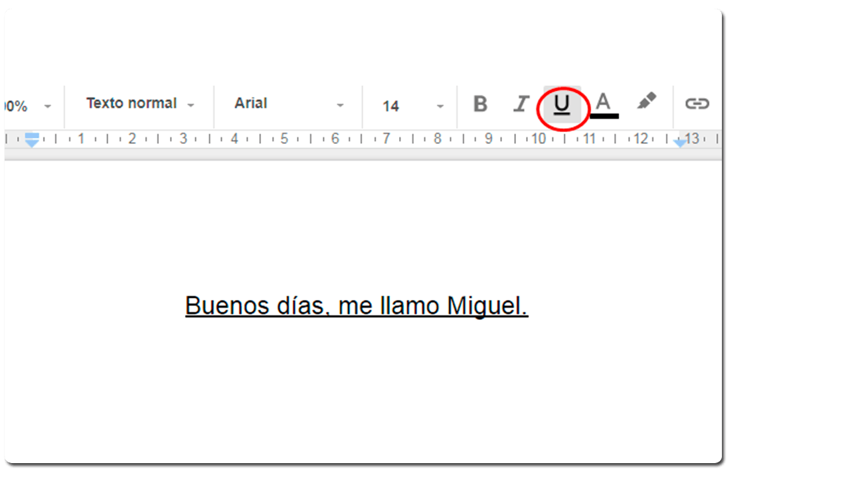Click the right indent marker on ruler

coord(680,143)
